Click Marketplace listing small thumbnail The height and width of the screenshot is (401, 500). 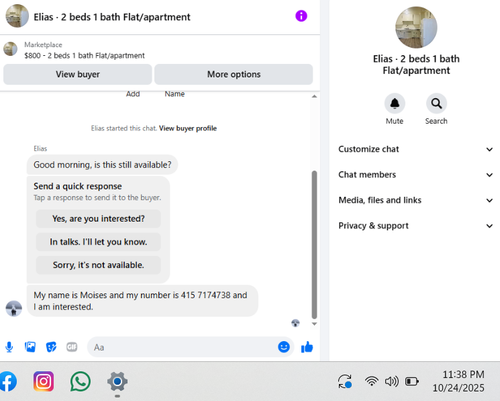click(x=10, y=49)
